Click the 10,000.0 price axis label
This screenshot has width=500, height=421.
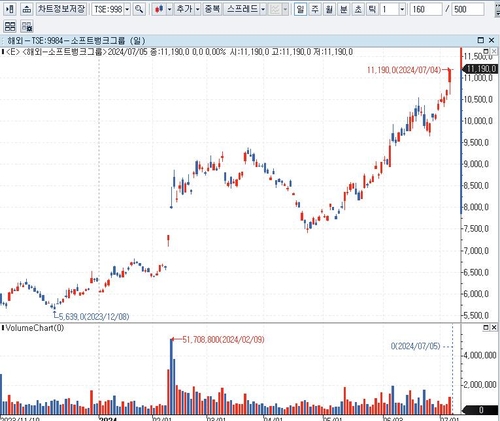pyautogui.click(x=478, y=121)
